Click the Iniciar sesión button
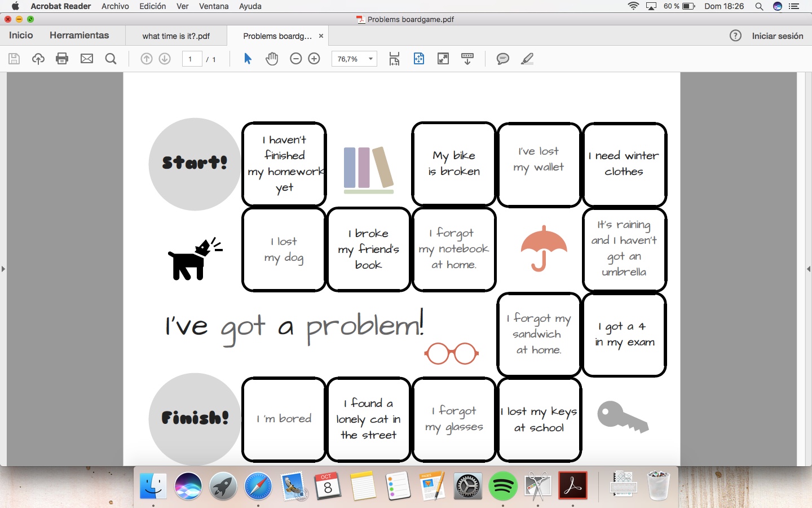 click(777, 36)
